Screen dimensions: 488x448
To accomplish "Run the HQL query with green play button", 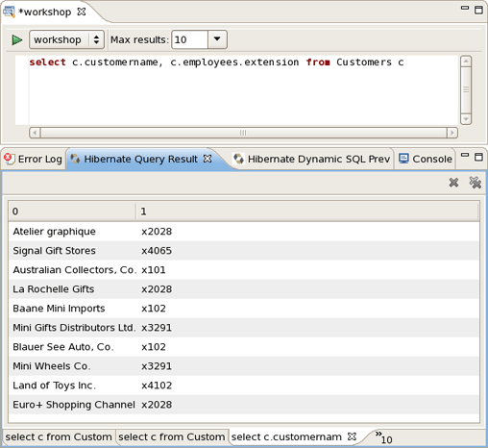I will point(16,39).
